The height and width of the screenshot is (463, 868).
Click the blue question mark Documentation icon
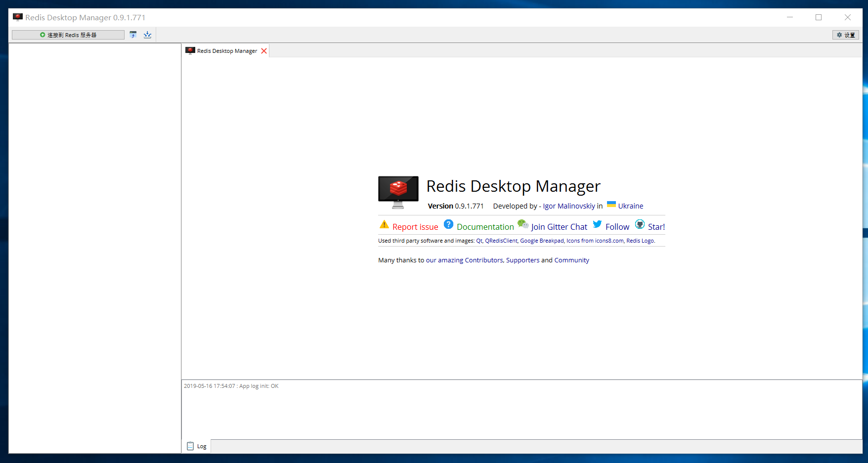click(x=448, y=224)
